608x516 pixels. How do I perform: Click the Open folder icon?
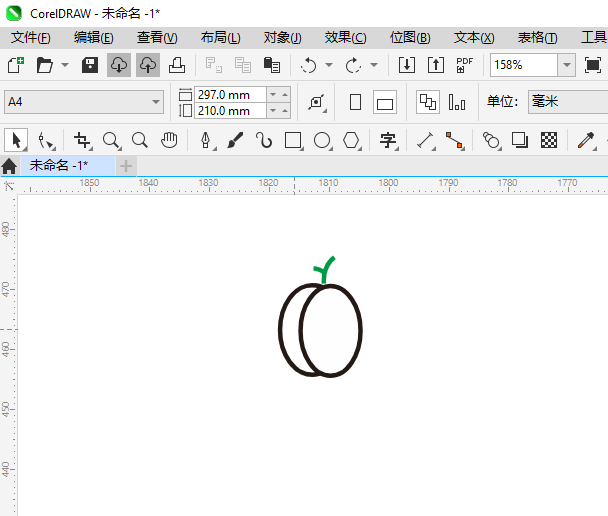44,65
